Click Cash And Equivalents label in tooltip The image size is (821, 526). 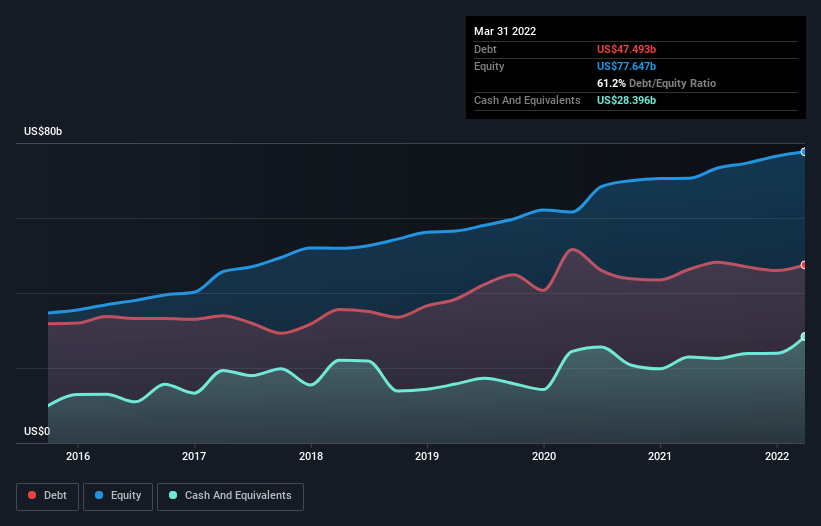[527, 100]
